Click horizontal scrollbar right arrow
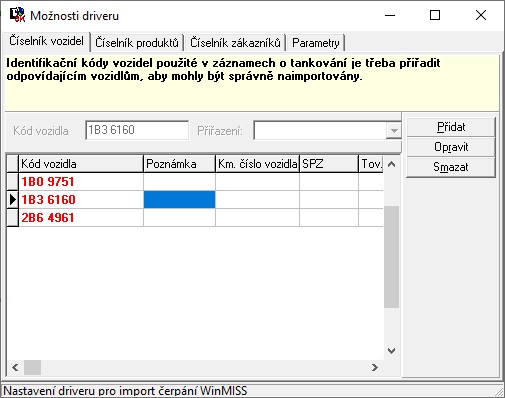The width and height of the screenshot is (505, 398). pos(375,367)
